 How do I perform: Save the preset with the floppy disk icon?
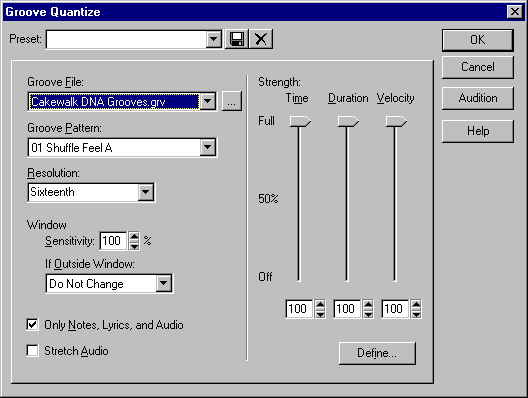[237, 39]
